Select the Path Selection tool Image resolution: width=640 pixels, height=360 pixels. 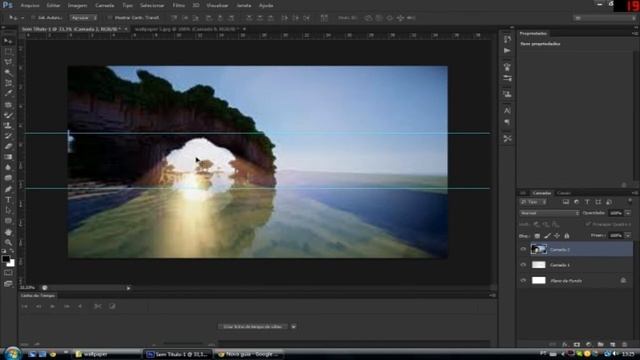tap(8, 210)
